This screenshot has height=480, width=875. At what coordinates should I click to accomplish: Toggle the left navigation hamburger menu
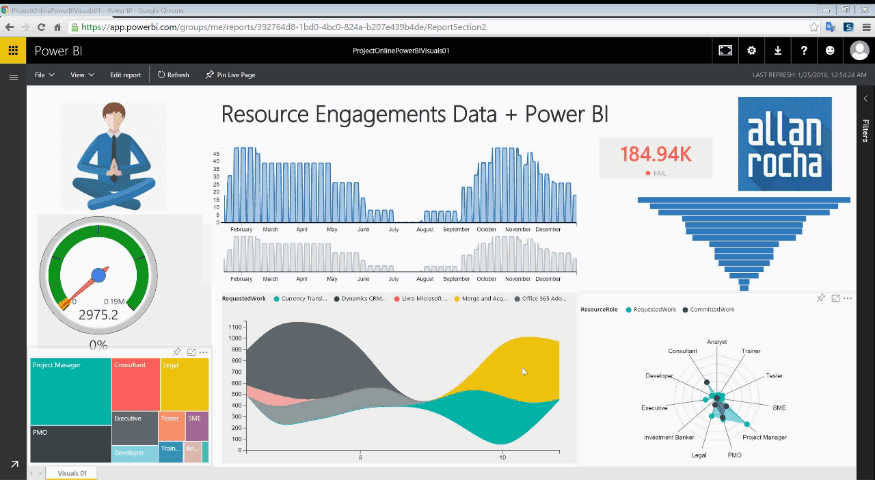pyautogui.click(x=13, y=76)
